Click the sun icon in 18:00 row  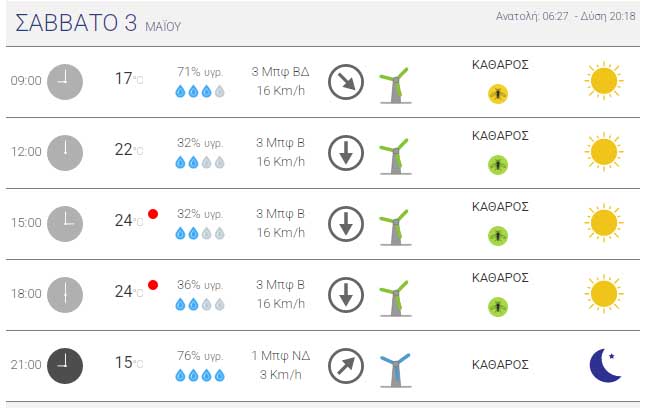pyautogui.click(x=604, y=294)
